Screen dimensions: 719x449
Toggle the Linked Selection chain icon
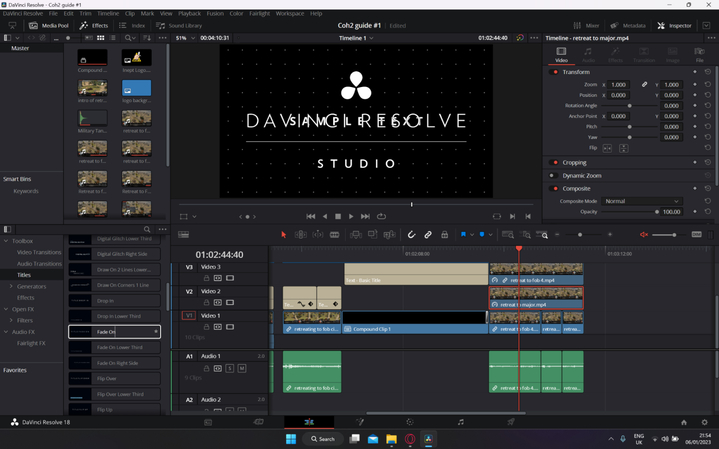pos(428,234)
